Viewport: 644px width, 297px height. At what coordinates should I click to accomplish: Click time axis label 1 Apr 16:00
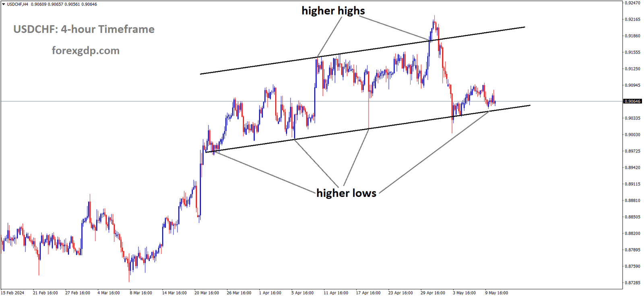tap(270, 293)
